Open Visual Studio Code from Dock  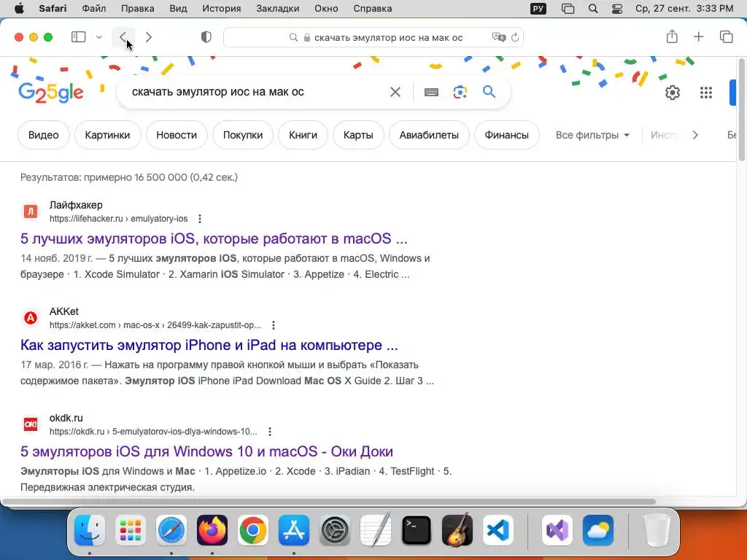click(x=498, y=530)
